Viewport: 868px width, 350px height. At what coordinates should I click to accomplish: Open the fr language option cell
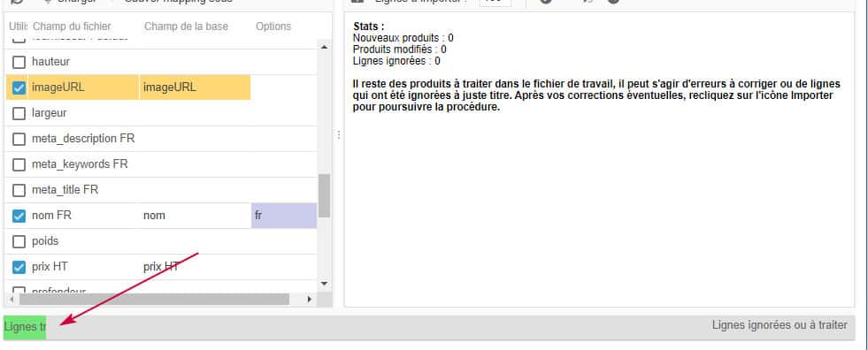coord(284,216)
